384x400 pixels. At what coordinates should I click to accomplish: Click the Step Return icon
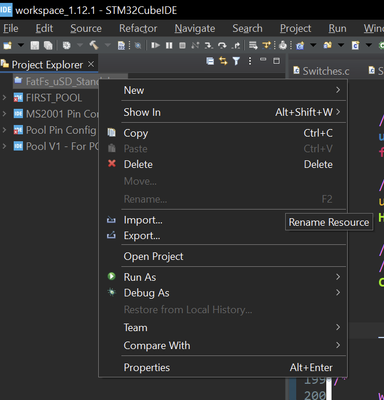point(236,45)
